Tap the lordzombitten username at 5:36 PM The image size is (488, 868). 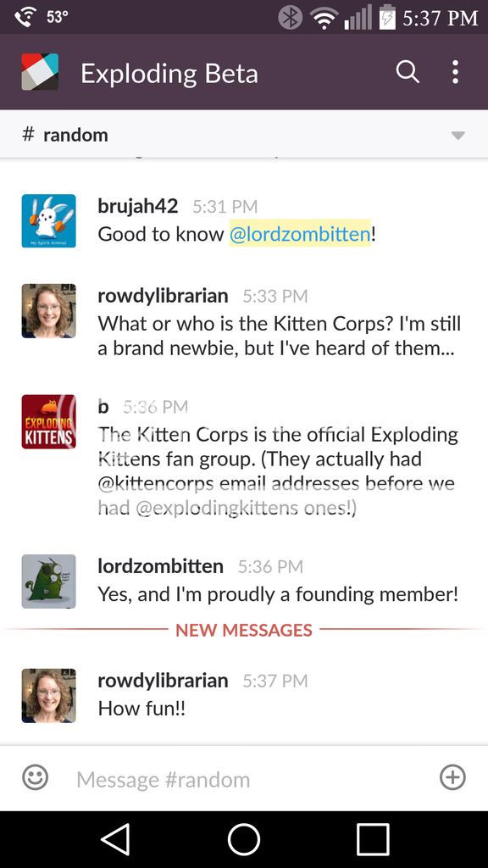pyautogui.click(x=160, y=565)
